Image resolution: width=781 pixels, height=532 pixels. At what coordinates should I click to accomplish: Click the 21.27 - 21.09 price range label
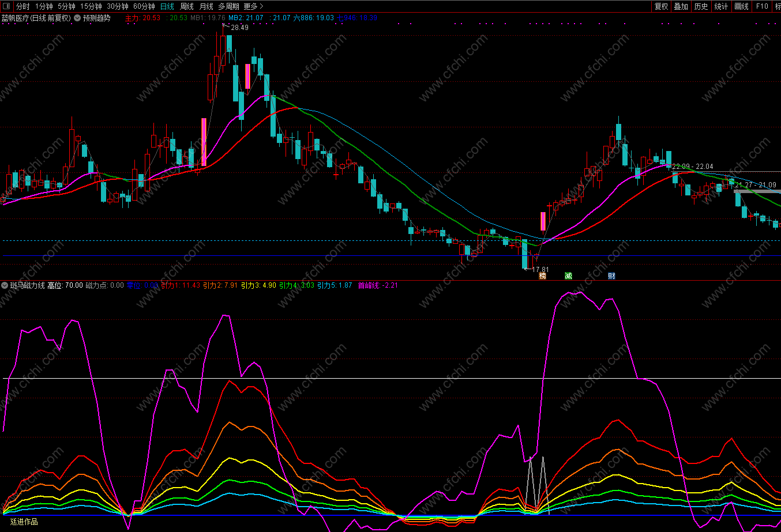(756, 184)
